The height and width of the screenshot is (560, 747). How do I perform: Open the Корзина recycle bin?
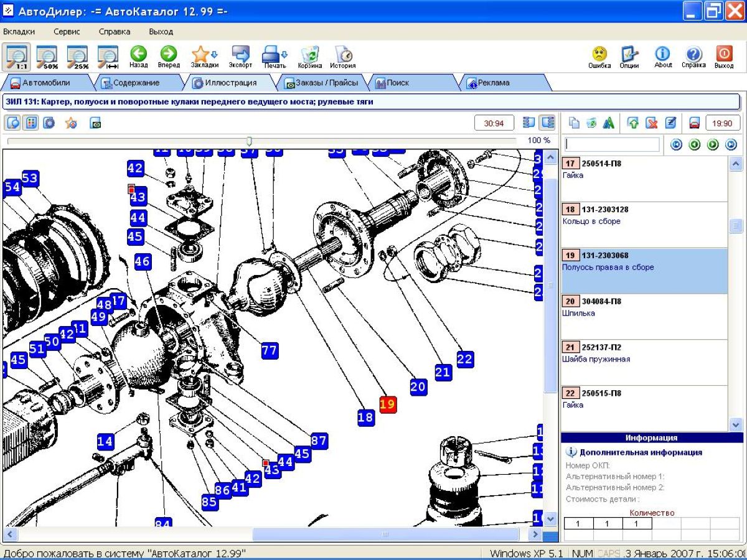pyautogui.click(x=310, y=56)
